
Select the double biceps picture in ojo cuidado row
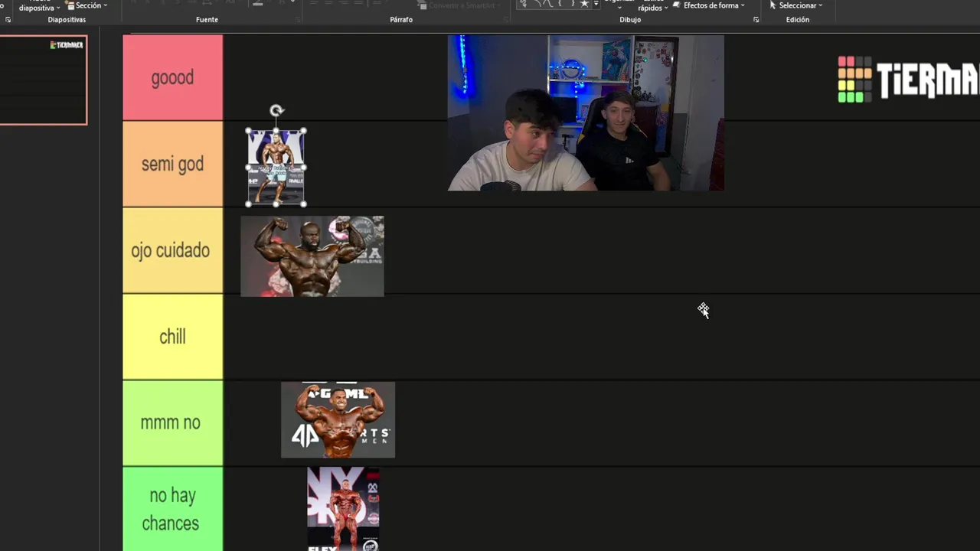pos(312,256)
